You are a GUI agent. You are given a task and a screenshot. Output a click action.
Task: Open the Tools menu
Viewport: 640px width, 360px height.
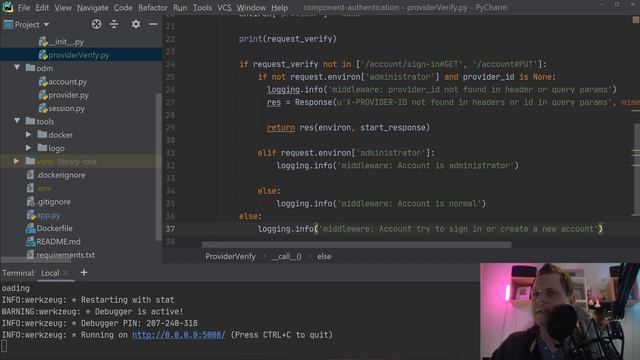(202, 7)
